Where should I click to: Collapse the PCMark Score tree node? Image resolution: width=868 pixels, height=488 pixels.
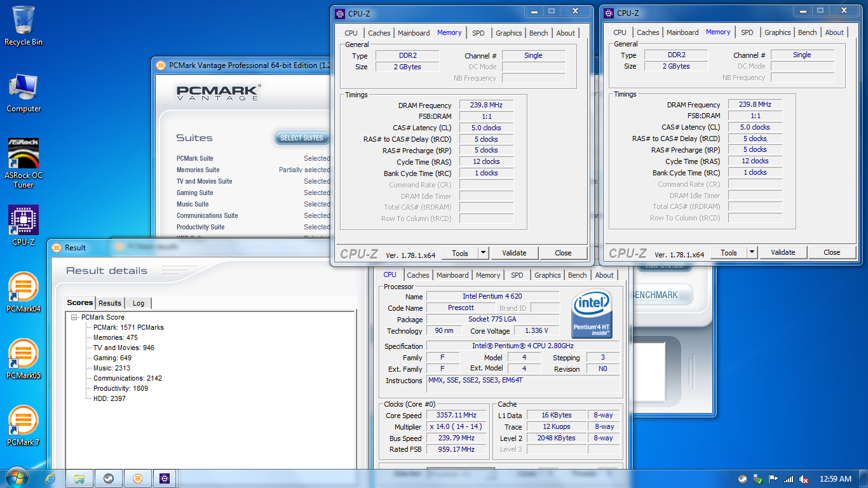(x=74, y=317)
